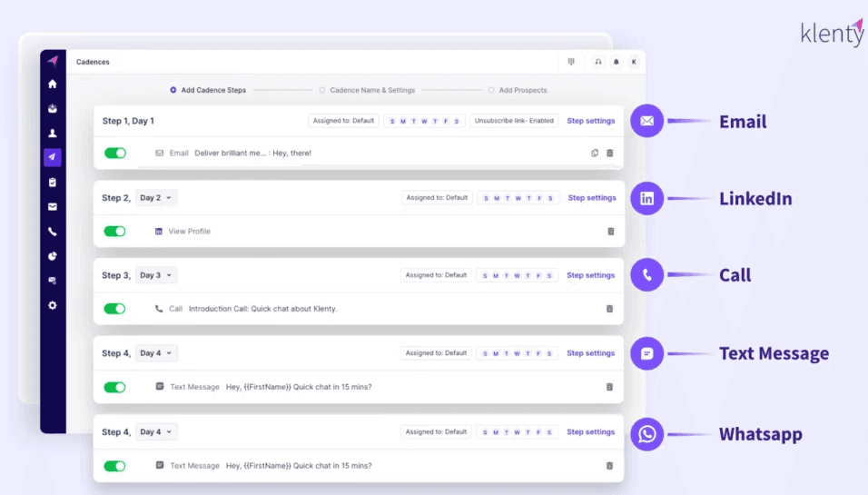Click Assigned to: Default in Step 2
The height and width of the screenshot is (495, 868).
click(437, 198)
